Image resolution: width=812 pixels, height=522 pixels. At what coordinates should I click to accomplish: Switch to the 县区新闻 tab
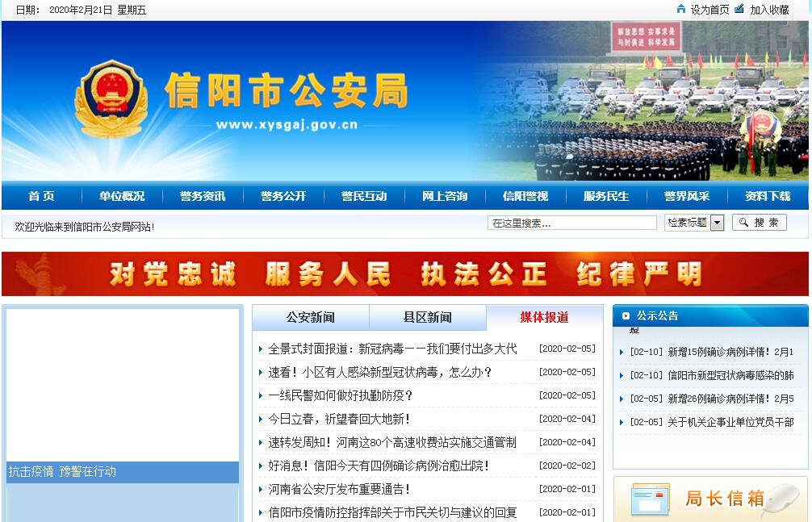click(x=428, y=318)
